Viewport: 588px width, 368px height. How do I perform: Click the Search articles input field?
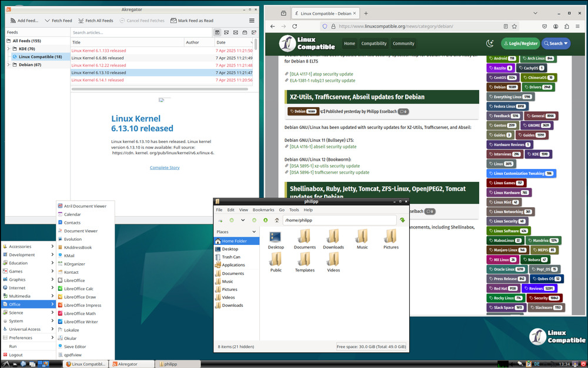[x=140, y=32]
